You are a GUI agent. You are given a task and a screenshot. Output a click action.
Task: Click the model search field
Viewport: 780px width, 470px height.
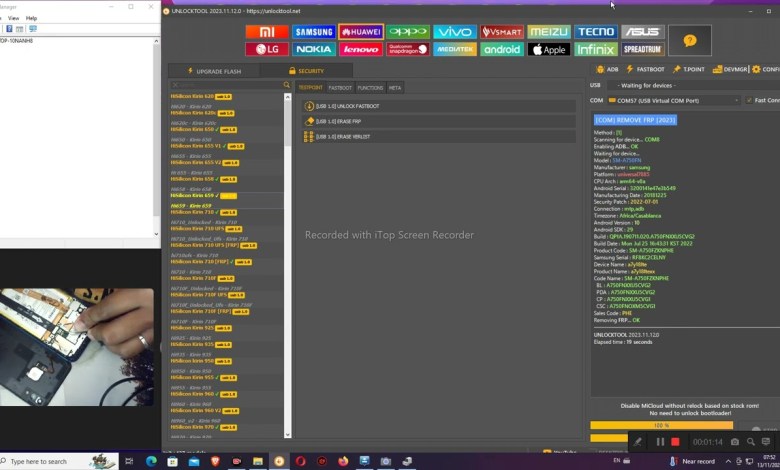225,86
